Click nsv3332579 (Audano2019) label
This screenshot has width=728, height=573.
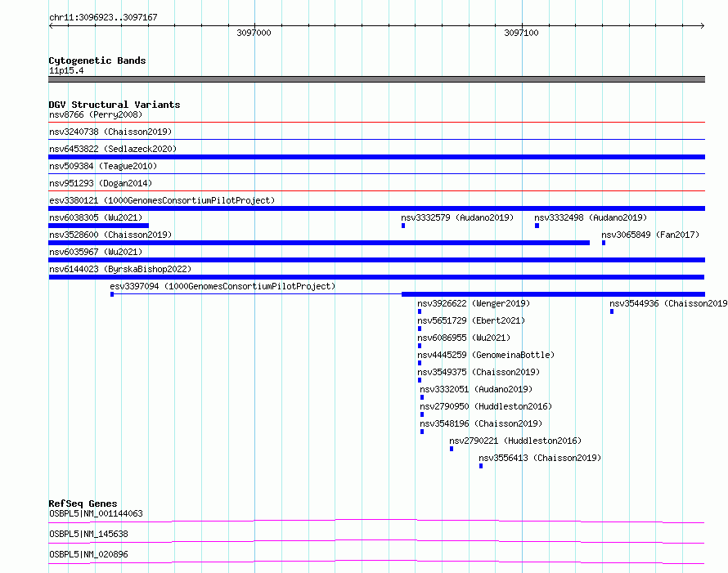click(457, 217)
